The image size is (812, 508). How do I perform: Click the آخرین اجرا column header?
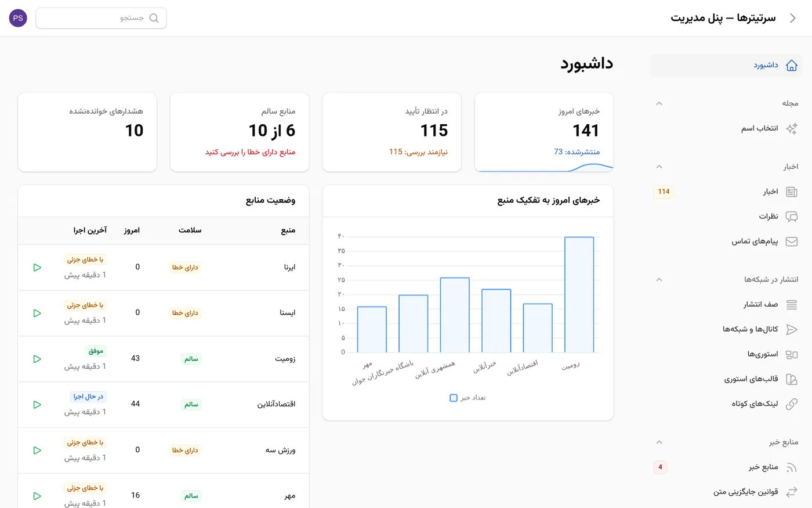(x=90, y=230)
